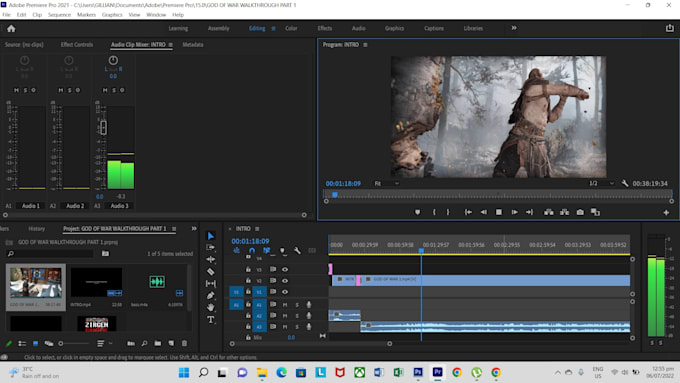Delete selected project item with trash icon
The image size is (680, 383).
pos(184,344)
